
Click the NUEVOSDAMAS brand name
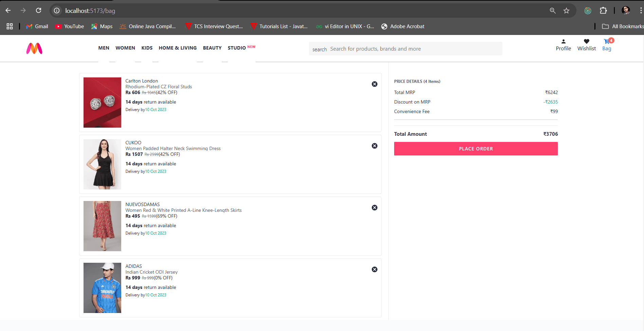pos(143,204)
